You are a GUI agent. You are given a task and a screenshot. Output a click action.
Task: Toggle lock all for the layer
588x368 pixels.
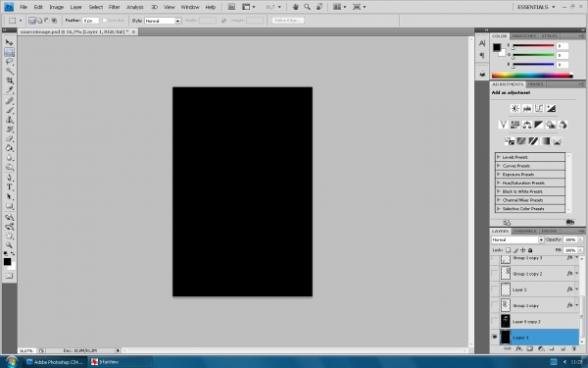(x=530, y=250)
